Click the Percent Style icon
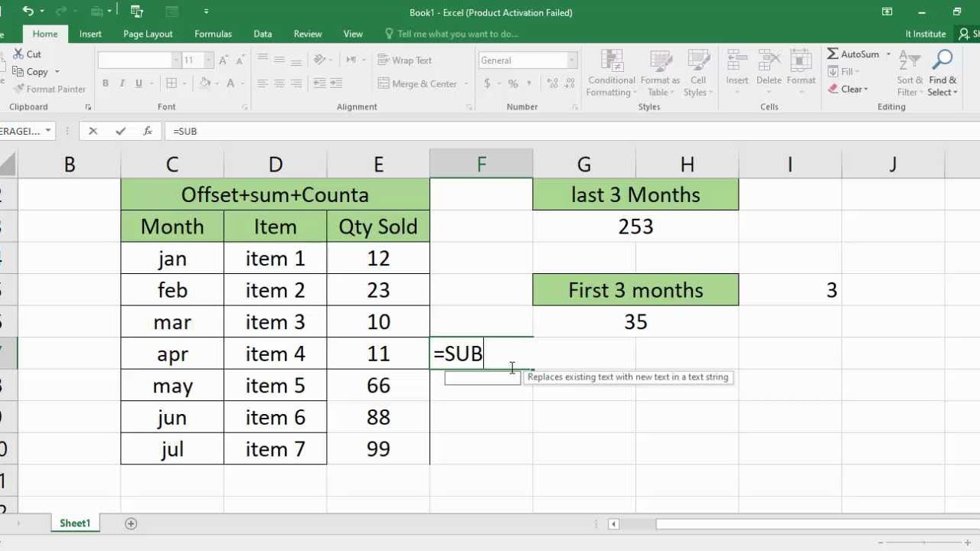 tap(512, 83)
